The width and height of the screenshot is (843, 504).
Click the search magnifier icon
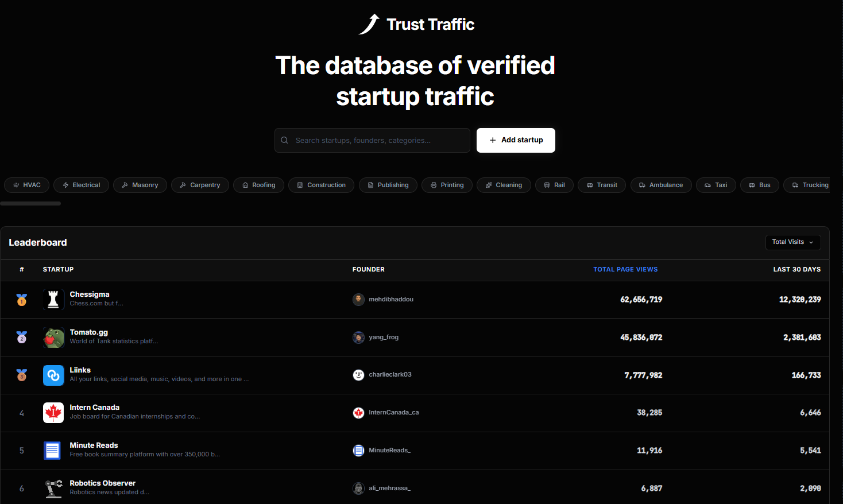pos(284,140)
